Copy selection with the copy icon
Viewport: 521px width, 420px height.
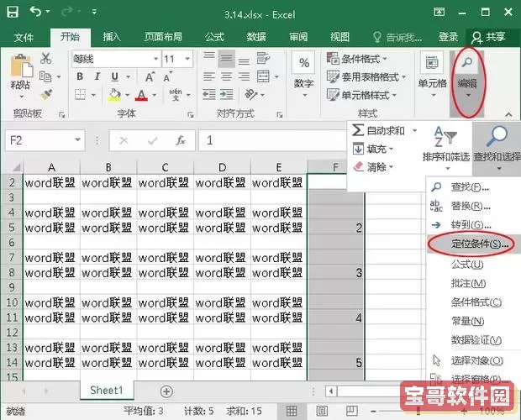click(x=45, y=76)
